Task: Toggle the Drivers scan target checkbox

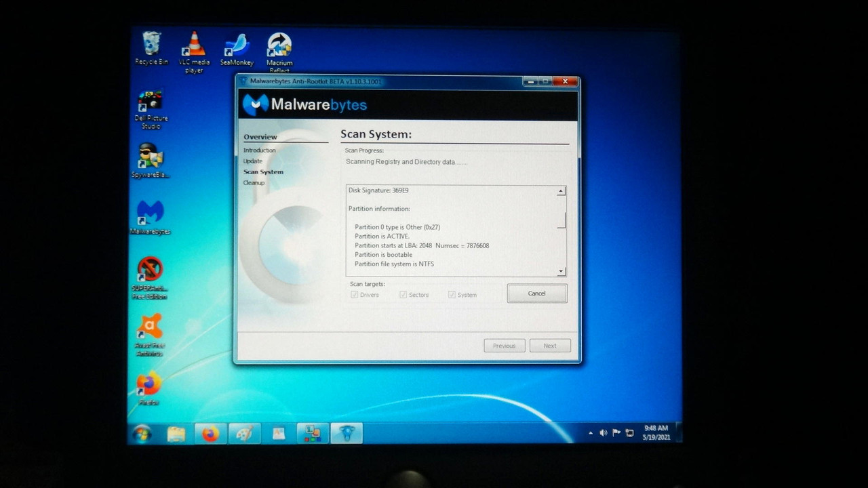Action: coord(354,295)
